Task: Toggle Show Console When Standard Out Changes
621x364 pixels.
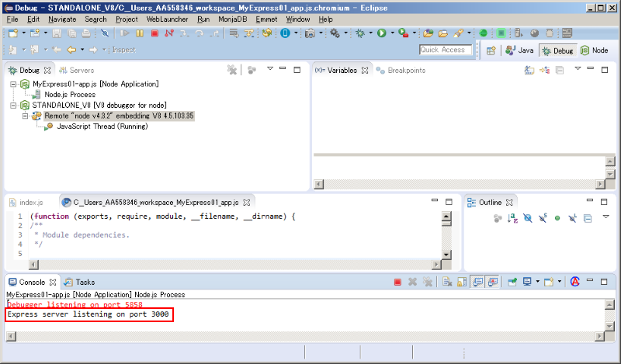Action: pyautogui.click(x=477, y=282)
